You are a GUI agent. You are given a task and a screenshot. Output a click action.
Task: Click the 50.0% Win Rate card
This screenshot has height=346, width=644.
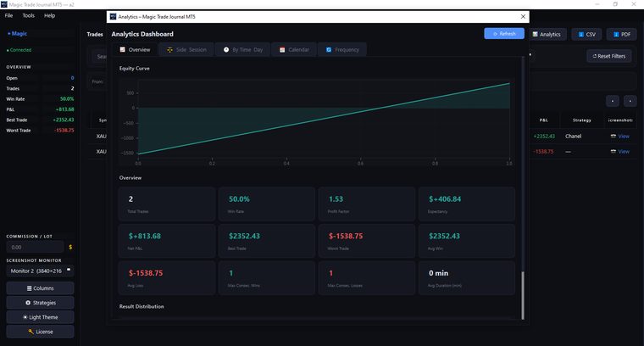[267, 204]
